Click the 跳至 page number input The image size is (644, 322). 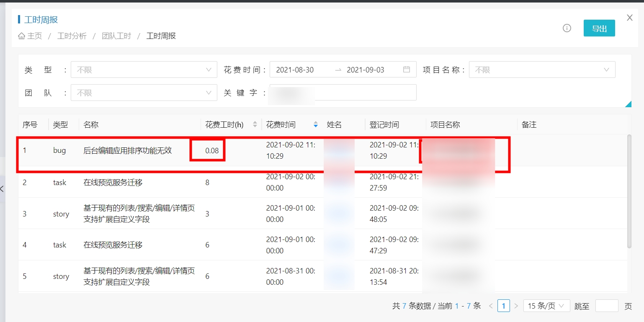[x=607, y=306]
